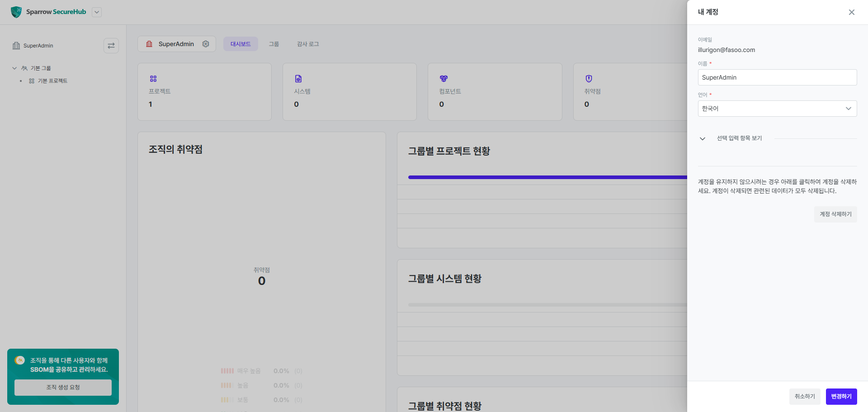
Task: Click the group people icon beside 기본 그룹
Action: 24,68
